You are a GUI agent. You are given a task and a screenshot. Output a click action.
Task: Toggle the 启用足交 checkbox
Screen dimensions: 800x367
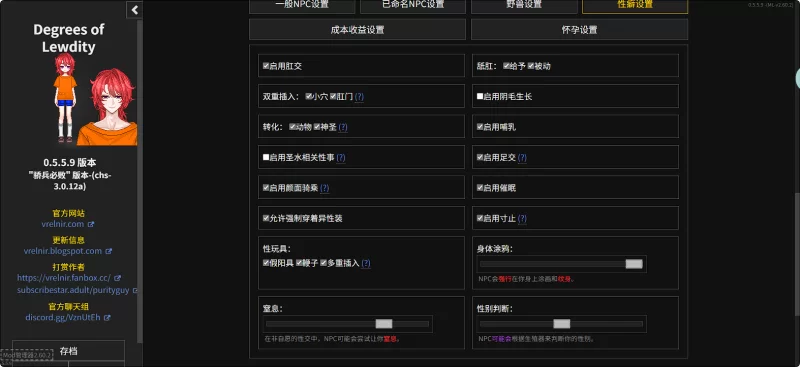click(x=480, y=157)
